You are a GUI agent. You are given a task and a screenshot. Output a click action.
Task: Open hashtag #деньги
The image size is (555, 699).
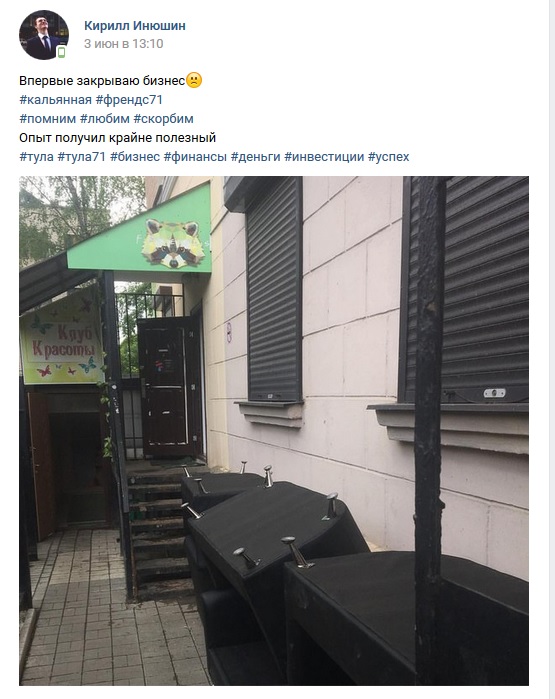[x=255, y=157]
